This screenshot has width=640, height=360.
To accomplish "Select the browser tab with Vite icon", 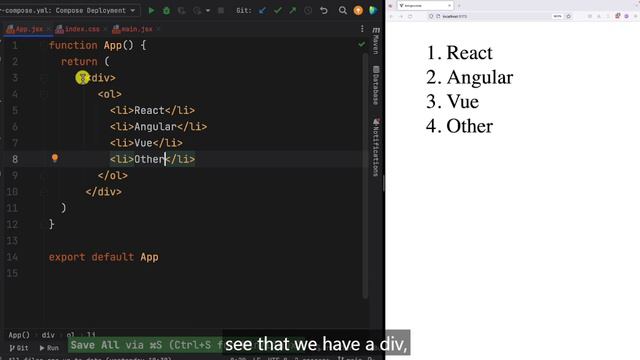I will pyautogui.click(x=425, y=6).
